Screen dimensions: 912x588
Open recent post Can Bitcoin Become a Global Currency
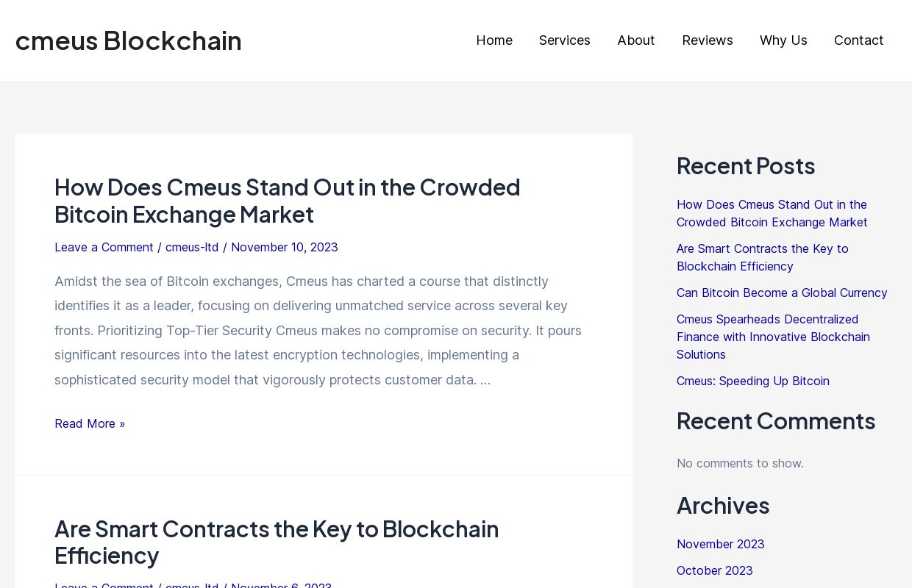782,293
